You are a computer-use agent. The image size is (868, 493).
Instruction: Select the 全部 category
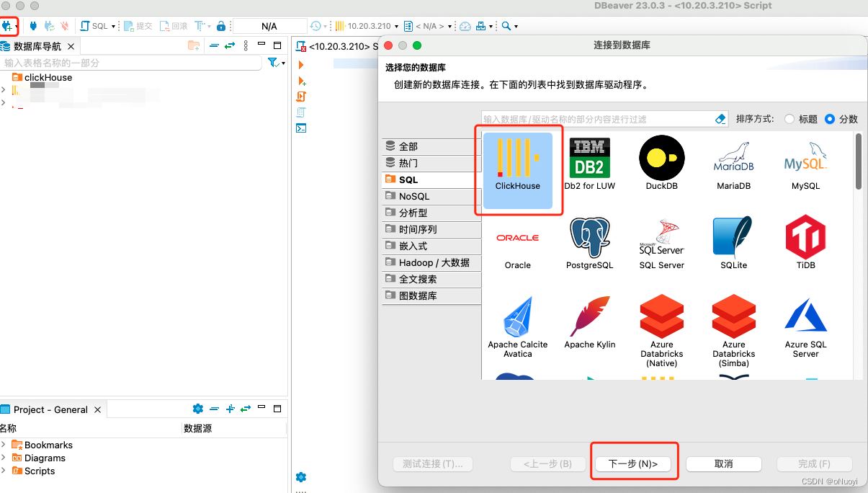point(431,146)
